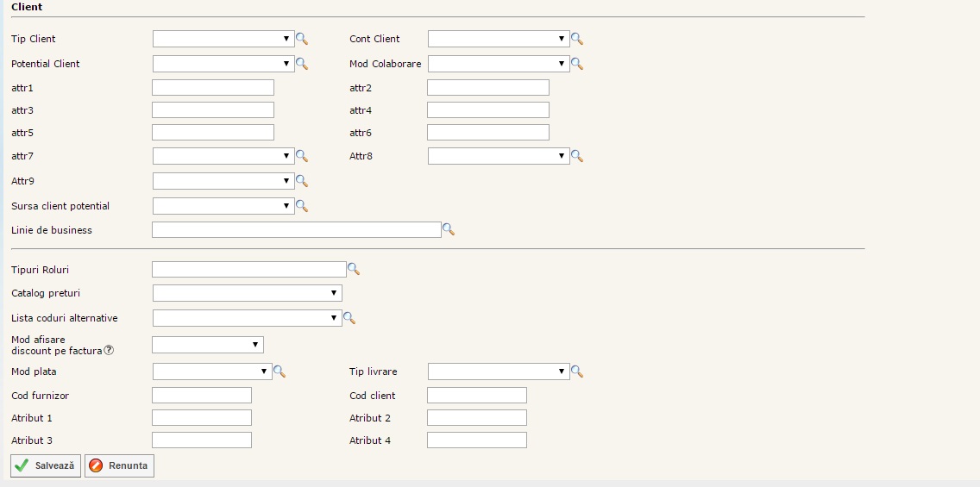980x487 pixels.
Task: Click the magnifier icon beside Tipuri Roluri
Action: click(354, 270)
